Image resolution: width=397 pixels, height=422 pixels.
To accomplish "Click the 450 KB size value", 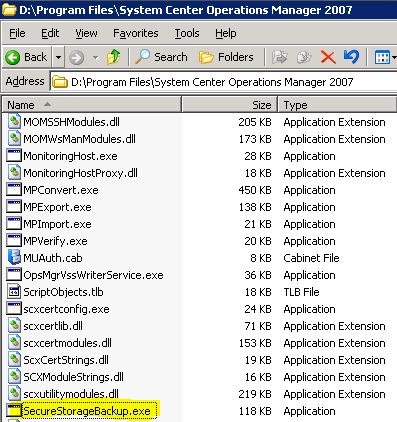I will click(x=255, y=190).
